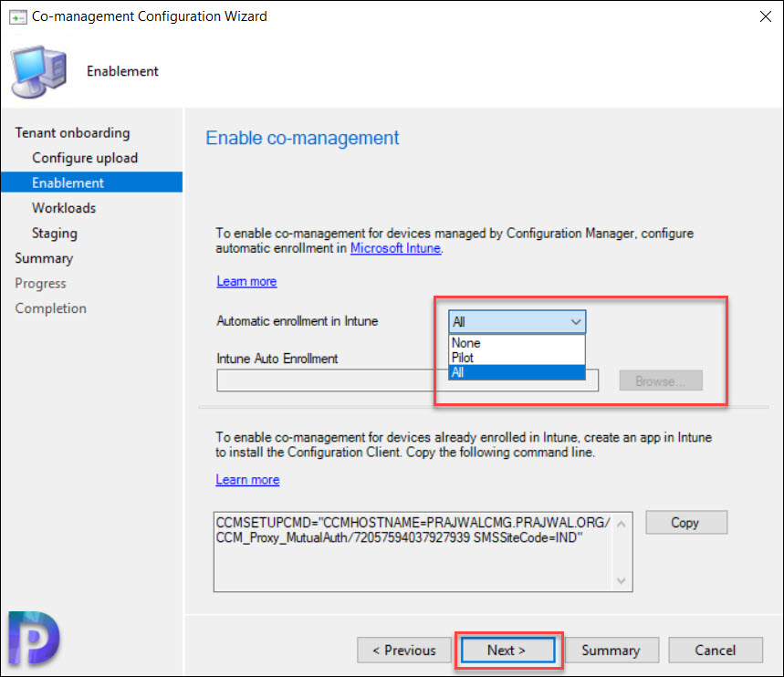
Task: Proceed with the Next button
Action: (x=507, y=650)
